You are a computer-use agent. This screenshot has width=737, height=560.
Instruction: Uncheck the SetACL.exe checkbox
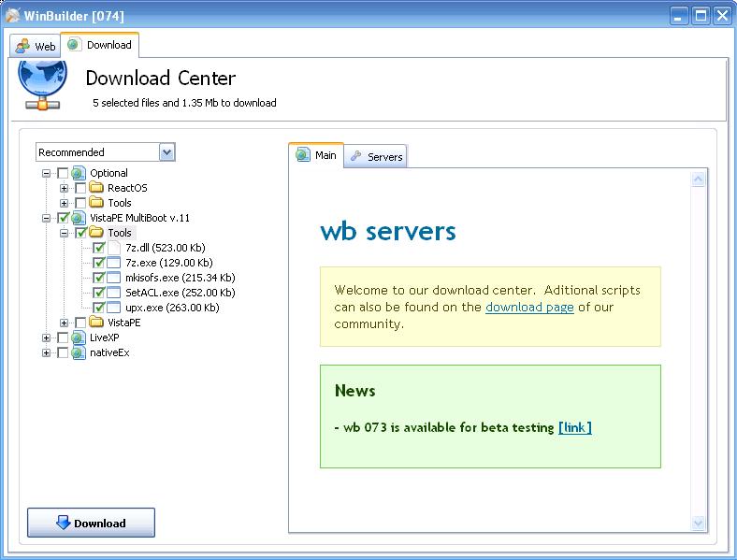(98, 293)
